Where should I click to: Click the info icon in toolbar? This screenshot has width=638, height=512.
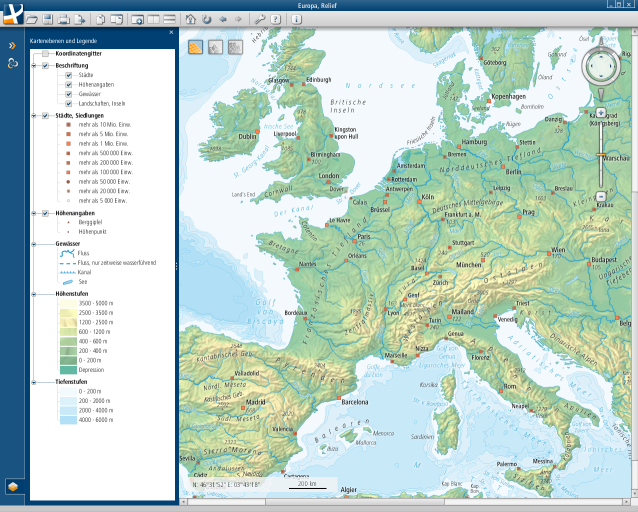pyautogui.click(x=297, y=19)
